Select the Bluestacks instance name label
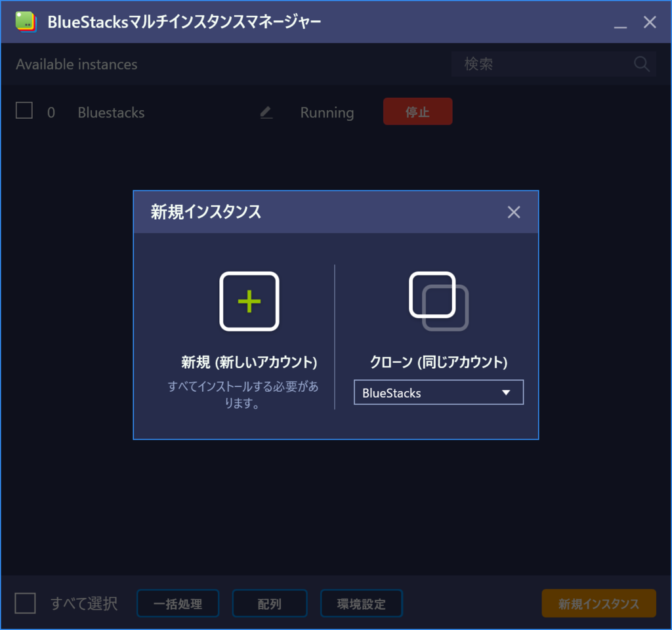This screenshot has width=672, height=630. pyautogui.click(x=110, y=112)
